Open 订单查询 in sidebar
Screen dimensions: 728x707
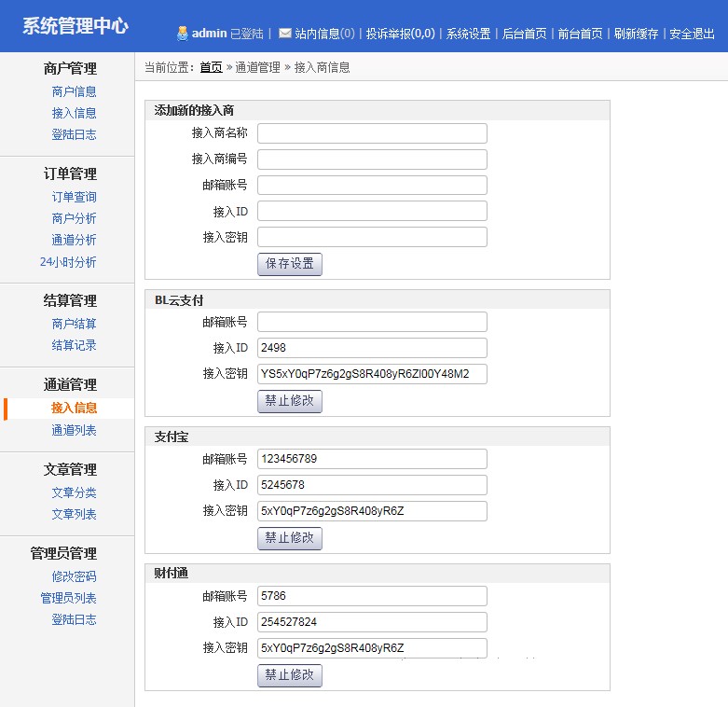(74, 197)
